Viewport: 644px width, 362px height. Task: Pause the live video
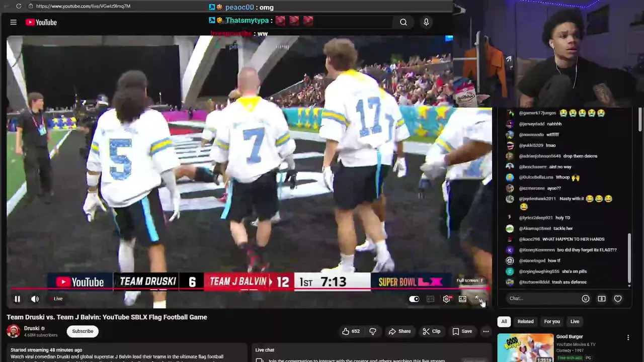point(17,299)
